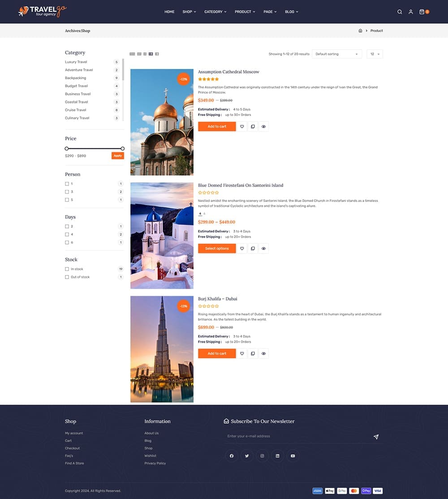Select the Backpacking category

tap(75, 78)
